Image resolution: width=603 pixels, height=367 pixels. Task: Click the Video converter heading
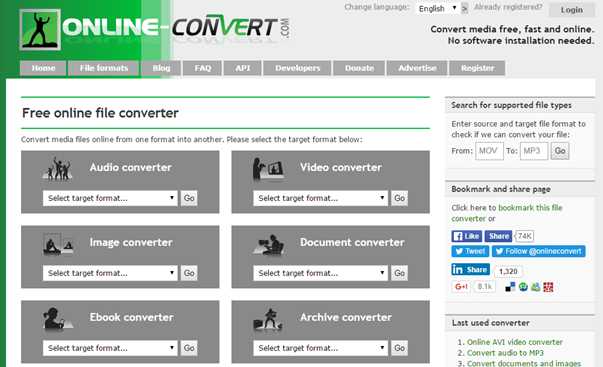click(x=341, y=167)
